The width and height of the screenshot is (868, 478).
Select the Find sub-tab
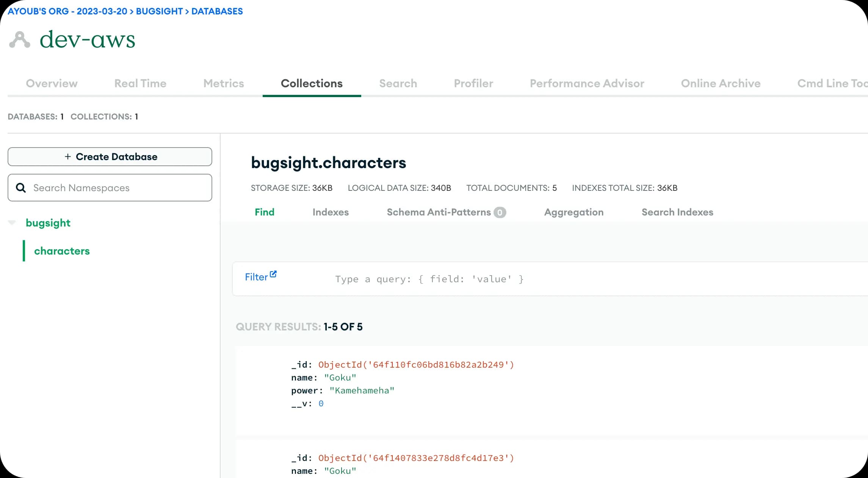click(x=265, y=212)
